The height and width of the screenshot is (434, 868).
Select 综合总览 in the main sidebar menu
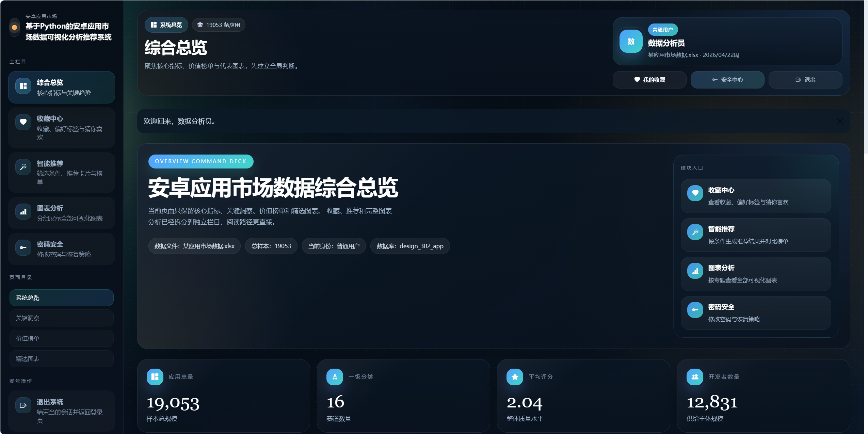tap(61, 87)
